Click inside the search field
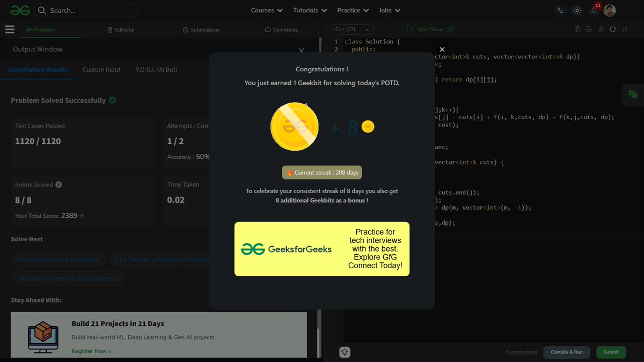Image resolution: width=644 pixels, height=362 pixels. click(86, 10)
